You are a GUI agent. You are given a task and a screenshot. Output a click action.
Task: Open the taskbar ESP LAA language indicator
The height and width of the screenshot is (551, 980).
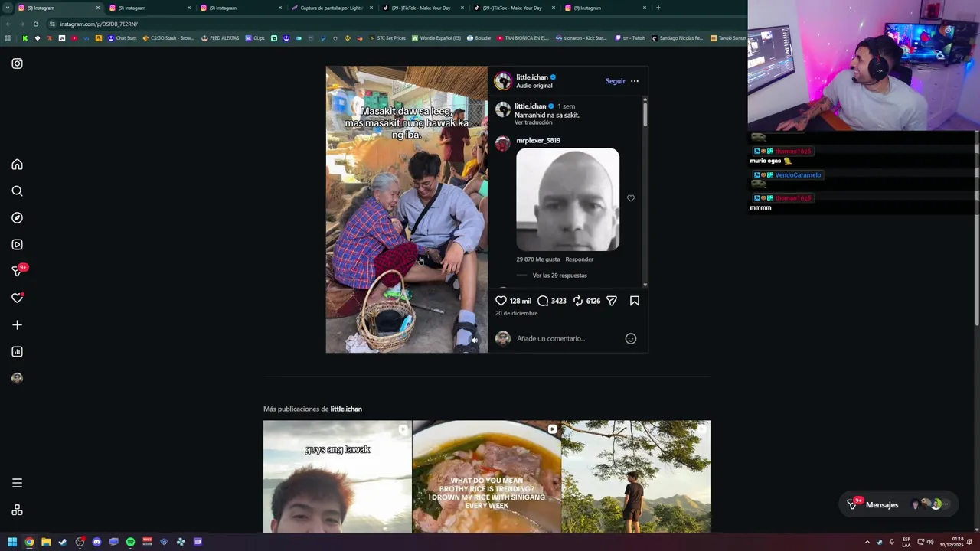click(x=906, y=542)
